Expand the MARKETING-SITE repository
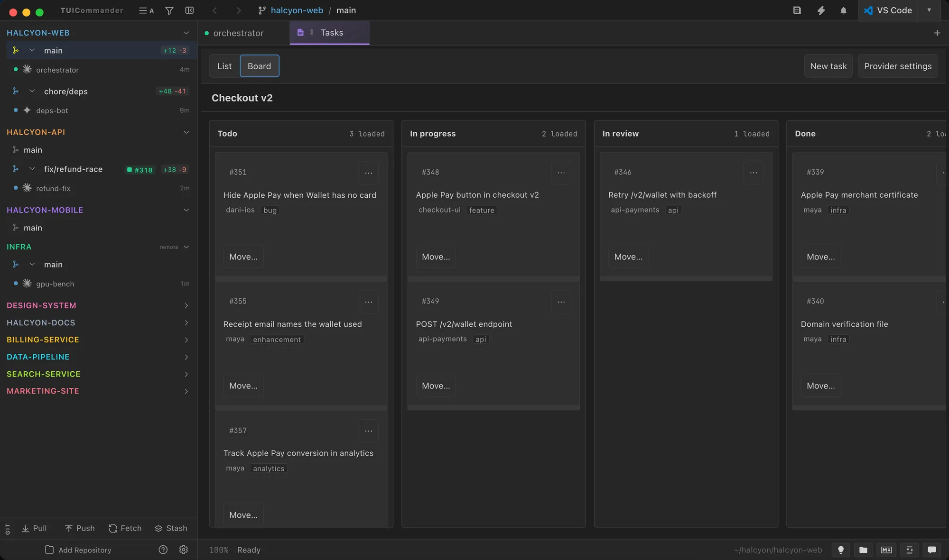949x560 pixels. [x=186, y=391]
